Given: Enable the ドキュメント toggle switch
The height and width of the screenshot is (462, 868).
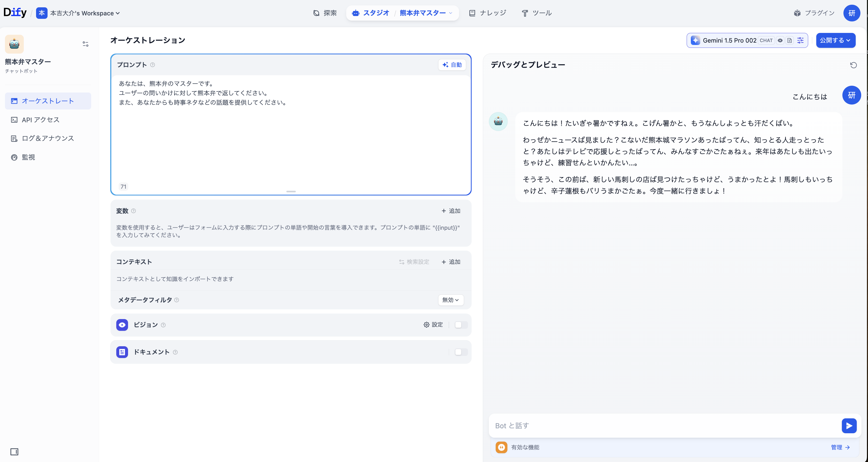Looking at the screenshot, I should coord(461,352).
